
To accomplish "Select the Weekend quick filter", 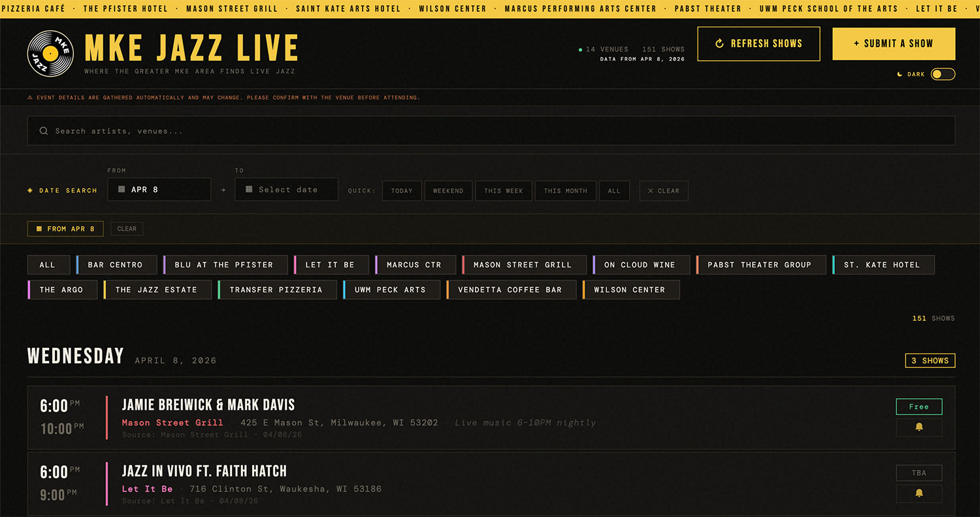I will pyautogui.click(x=448, y=191).
